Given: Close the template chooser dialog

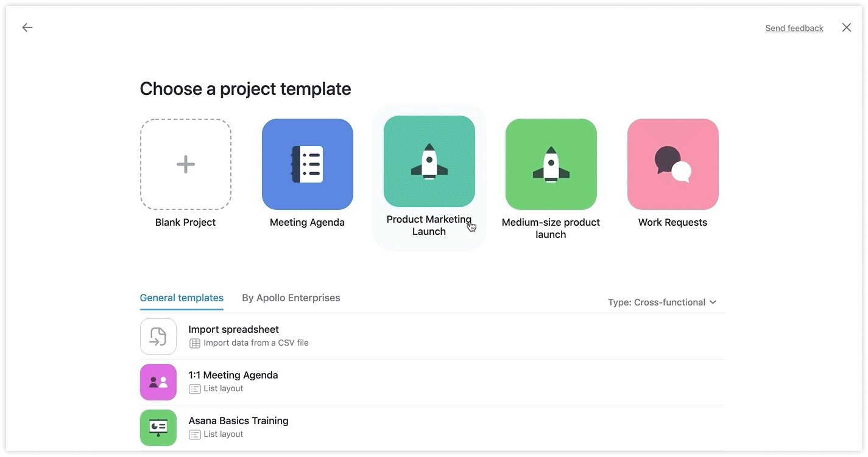Looking at the screenshot, I should [847, 27].
